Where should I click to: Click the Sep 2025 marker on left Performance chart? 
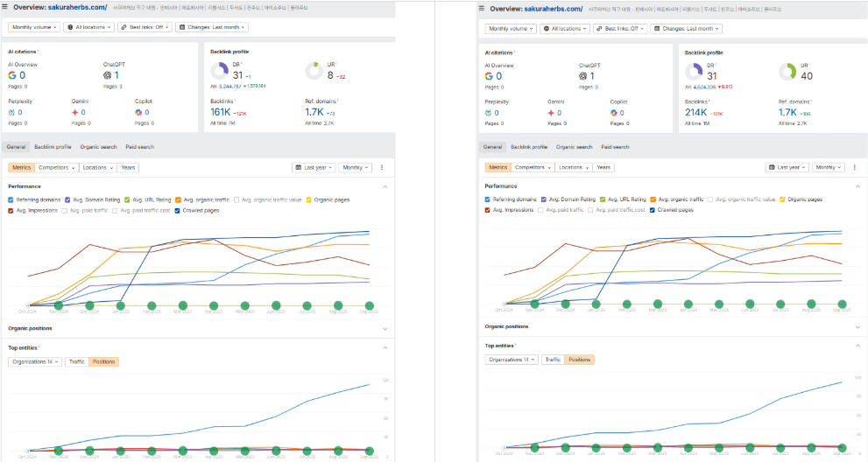click(x=369, y=306)
